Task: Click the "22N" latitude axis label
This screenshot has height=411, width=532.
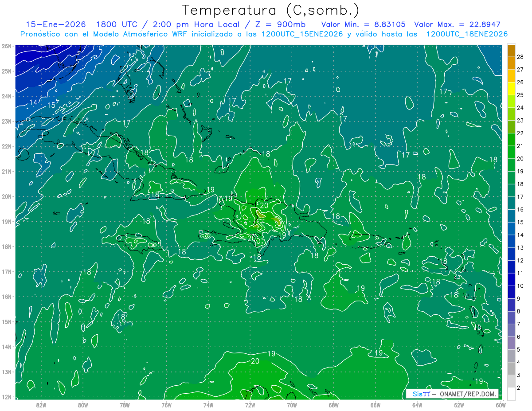Action: pyautogui.click(x=6, y=146)
